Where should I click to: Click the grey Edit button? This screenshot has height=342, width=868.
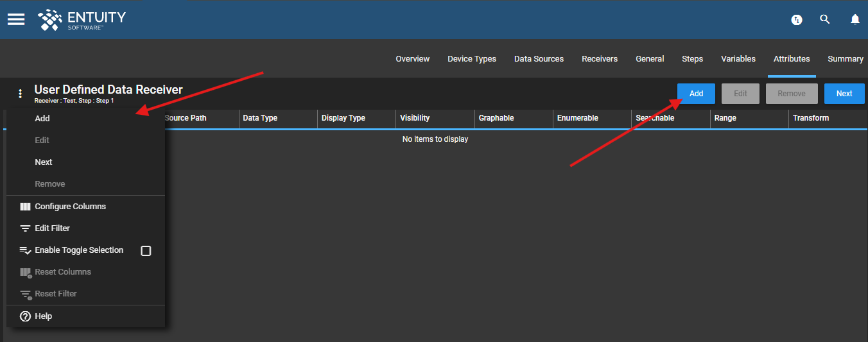(740, 94)
